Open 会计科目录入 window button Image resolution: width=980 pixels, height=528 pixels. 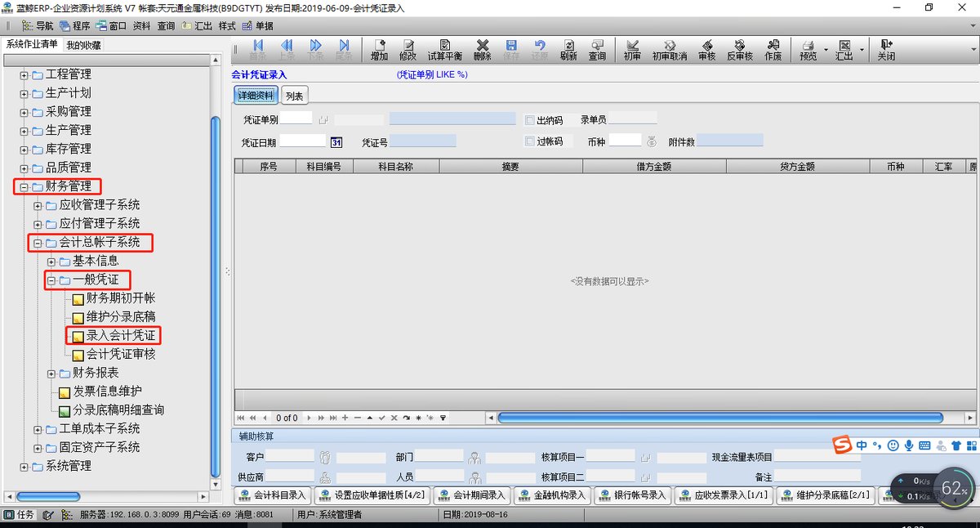(272, 494)
